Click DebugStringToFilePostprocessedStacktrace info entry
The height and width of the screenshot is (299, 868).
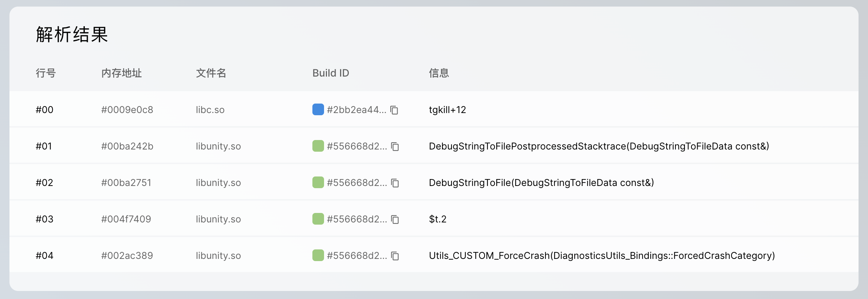(599, 146)
